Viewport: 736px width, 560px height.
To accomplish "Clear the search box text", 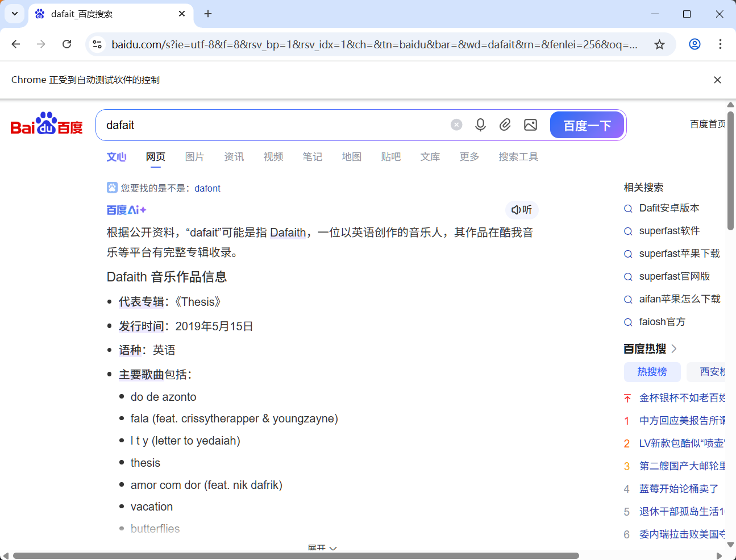I will (456, 125).
